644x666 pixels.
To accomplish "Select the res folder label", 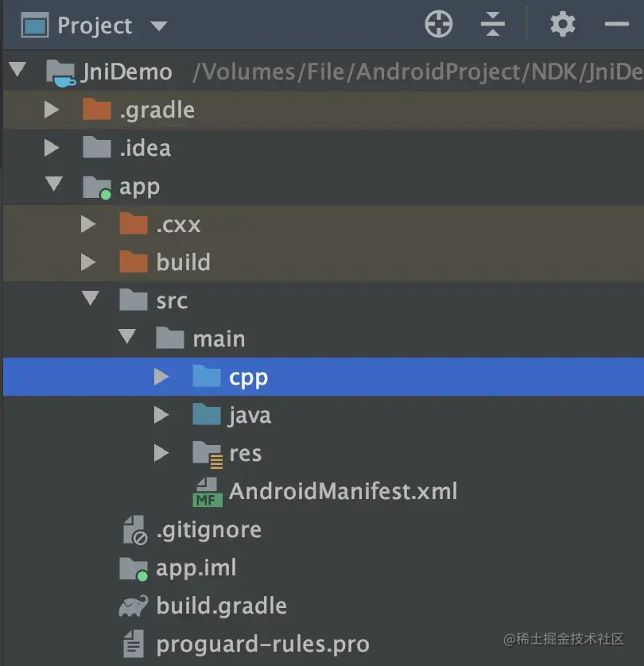I will point(246,454).
